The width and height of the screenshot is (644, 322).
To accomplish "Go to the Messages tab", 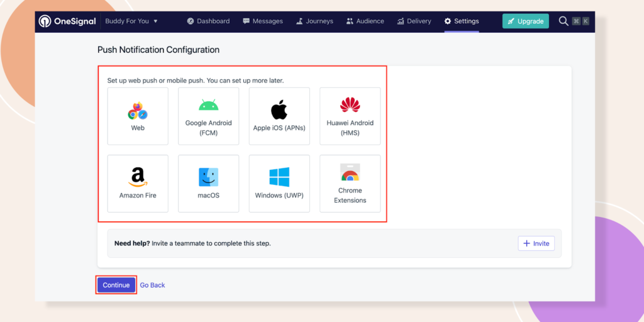I will 262,21.
